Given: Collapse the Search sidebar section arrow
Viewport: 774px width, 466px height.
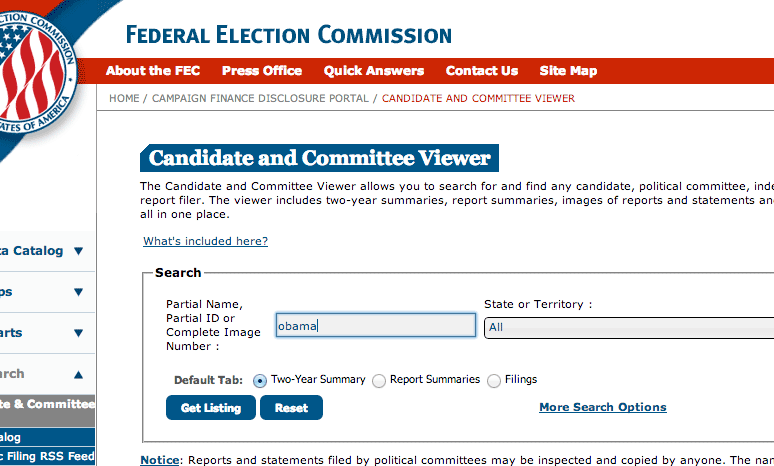Looking at the screenshot, I should (x=78, y=375).
